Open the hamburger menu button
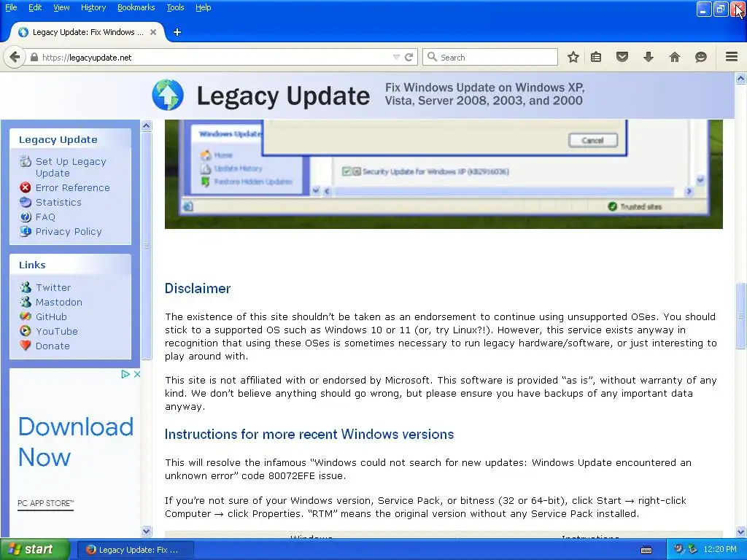The image size is (747, 560). [x=732, y=57]
